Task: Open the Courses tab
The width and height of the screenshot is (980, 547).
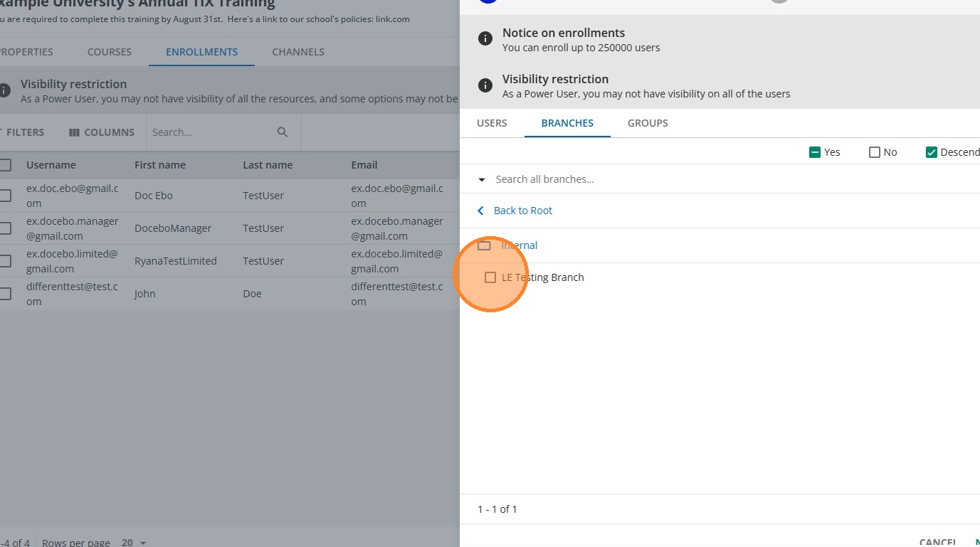Action: pyautogui.click(x=110, y=52)
